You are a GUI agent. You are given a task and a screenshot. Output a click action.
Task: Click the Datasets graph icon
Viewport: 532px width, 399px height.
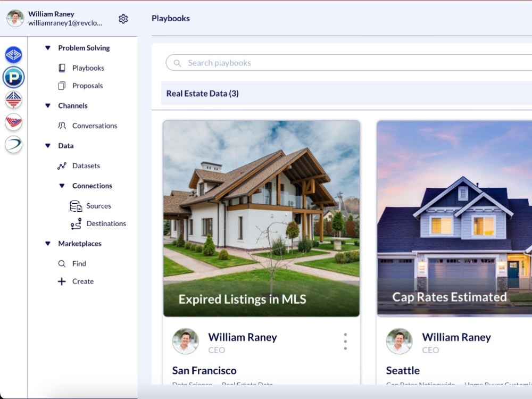click(62, 165)
